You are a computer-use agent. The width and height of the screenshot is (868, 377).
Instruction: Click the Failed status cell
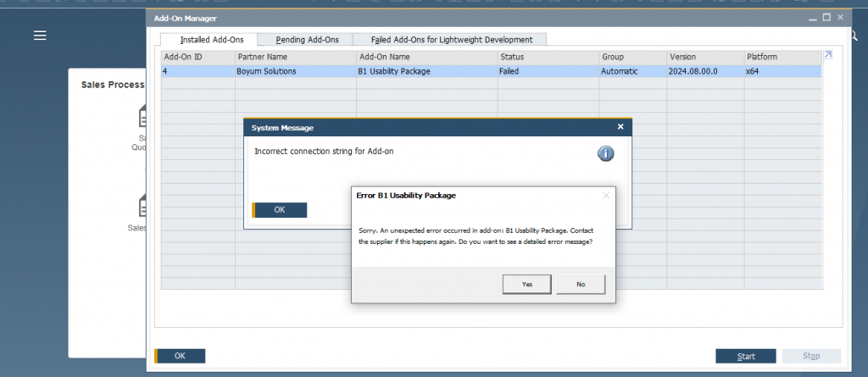click(548, 71)
